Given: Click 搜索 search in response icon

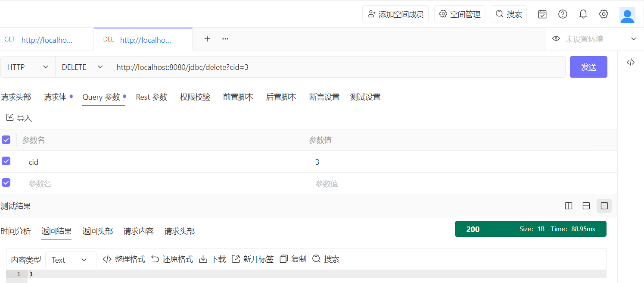Looking at the screenshot, I should [317, 259].
